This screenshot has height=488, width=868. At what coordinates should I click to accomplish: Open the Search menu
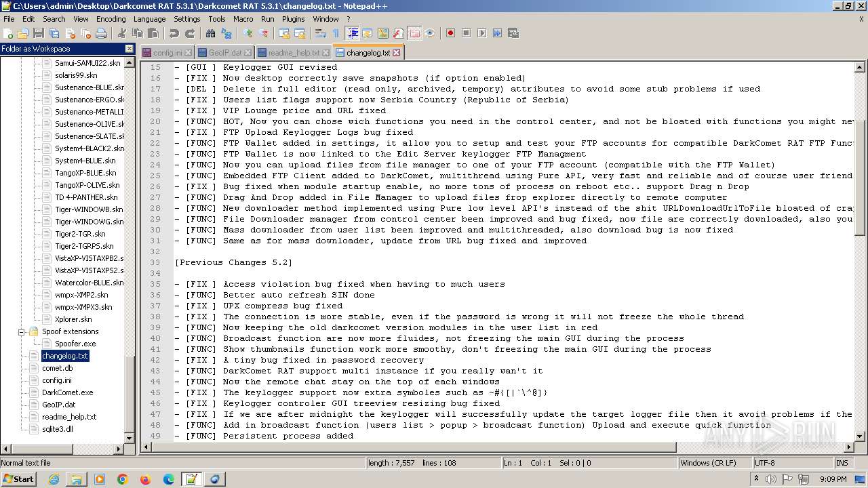point(54,19)
